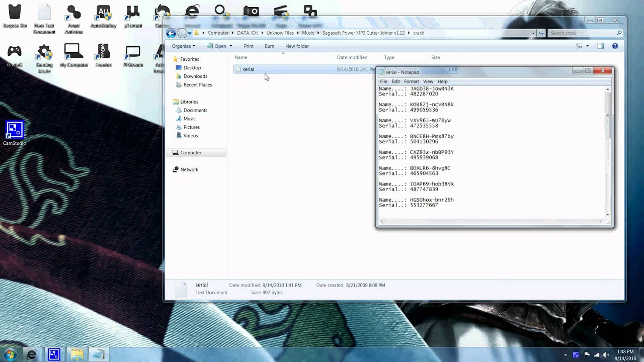Screen dimensions: 644x362
Task: Click Internet Explorer icon on the taskbar
Action: pos(31,355)
